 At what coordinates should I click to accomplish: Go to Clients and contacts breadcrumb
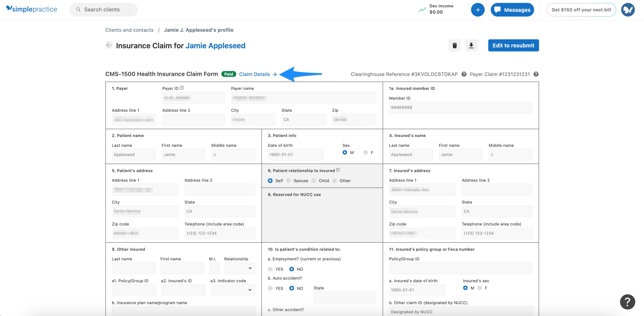[129, 30]
